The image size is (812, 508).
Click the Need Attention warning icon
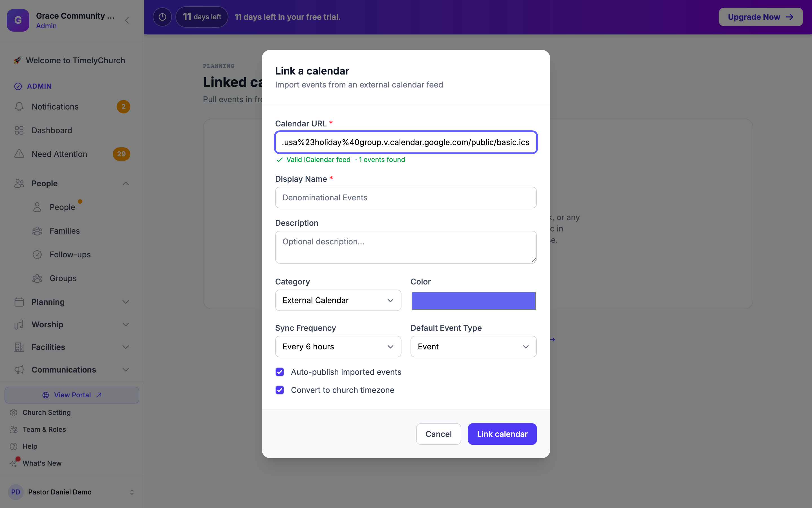pos(19,154)
